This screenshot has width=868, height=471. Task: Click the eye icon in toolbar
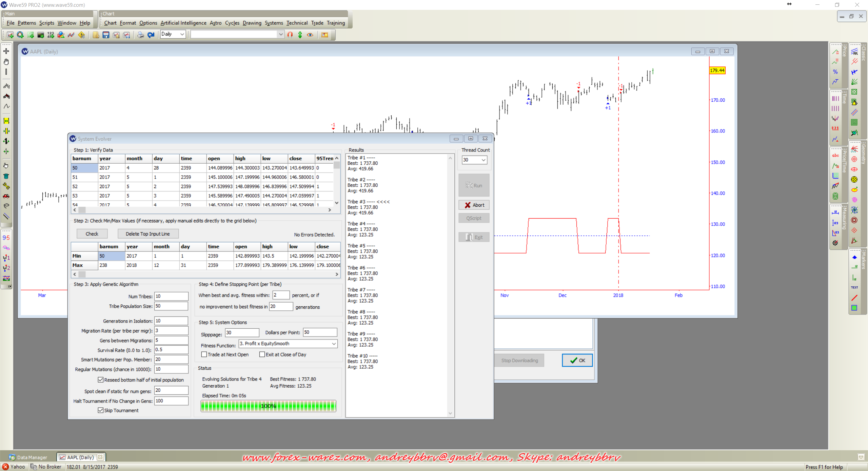[310, 35]
